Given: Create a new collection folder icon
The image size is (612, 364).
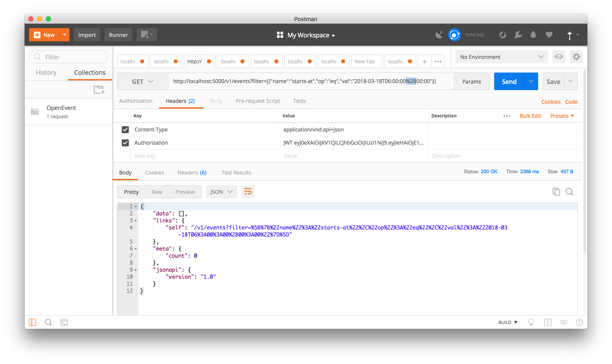Looking at the screenshot, I should (x=99, y=90).
